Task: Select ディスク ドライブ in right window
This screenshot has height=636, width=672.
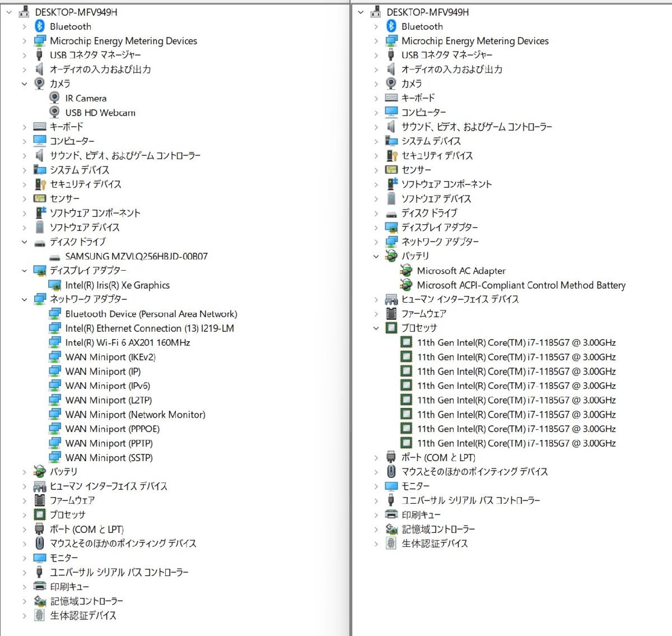Action: pos(429,213)
